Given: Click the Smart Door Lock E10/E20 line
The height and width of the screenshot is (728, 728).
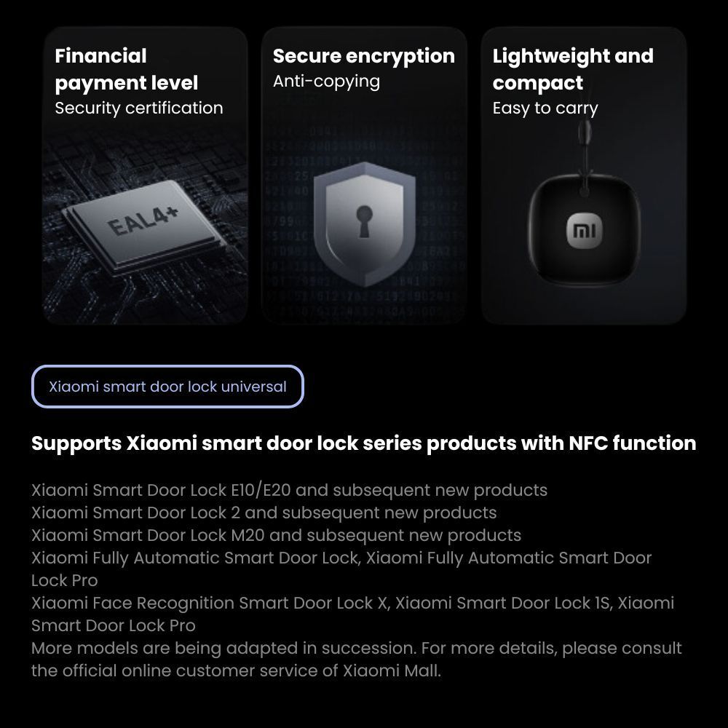Looking at the screenshot, I should pyautogui.click(x=289, y=490).
